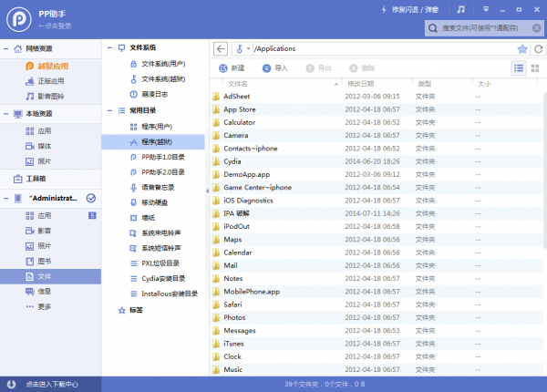Open 移动硬盘 directory

pyautogui.click(x=153, y=202)
